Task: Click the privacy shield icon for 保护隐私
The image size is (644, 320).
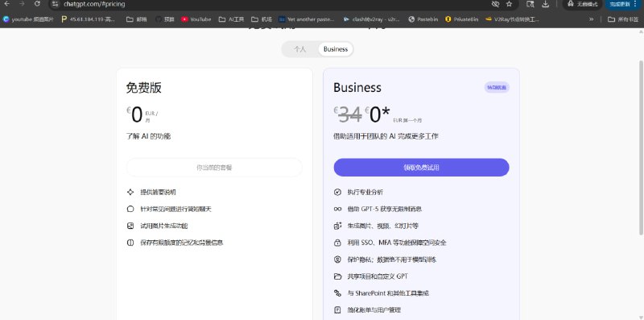Action: tap(337, 260)
